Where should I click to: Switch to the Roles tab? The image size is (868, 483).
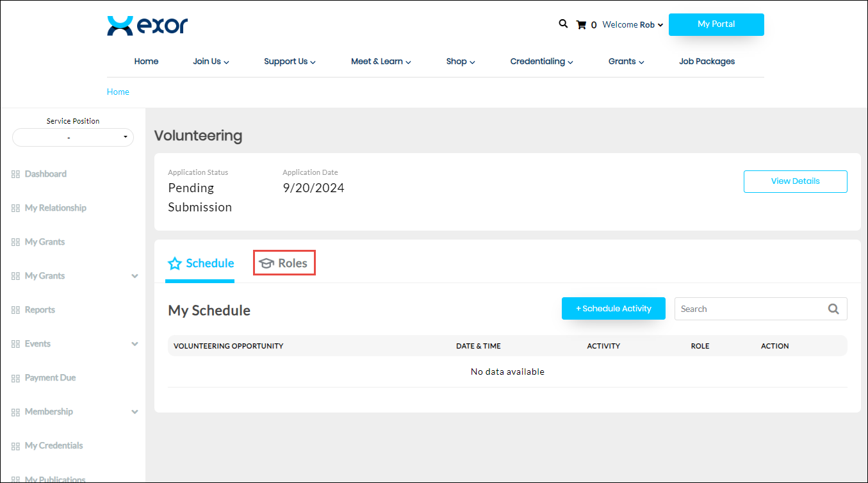[x=284, y=263]
